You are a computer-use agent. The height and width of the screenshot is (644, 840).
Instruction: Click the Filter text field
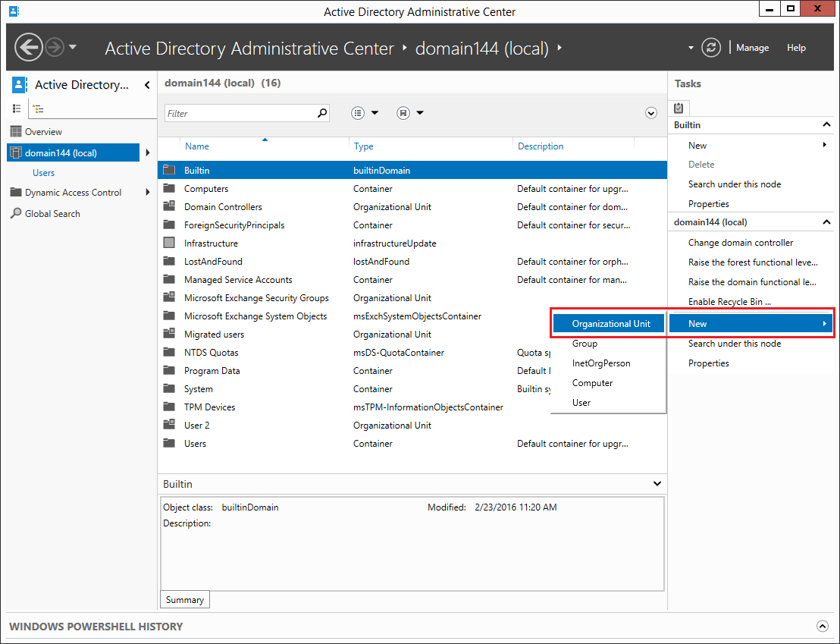point(240,113)
